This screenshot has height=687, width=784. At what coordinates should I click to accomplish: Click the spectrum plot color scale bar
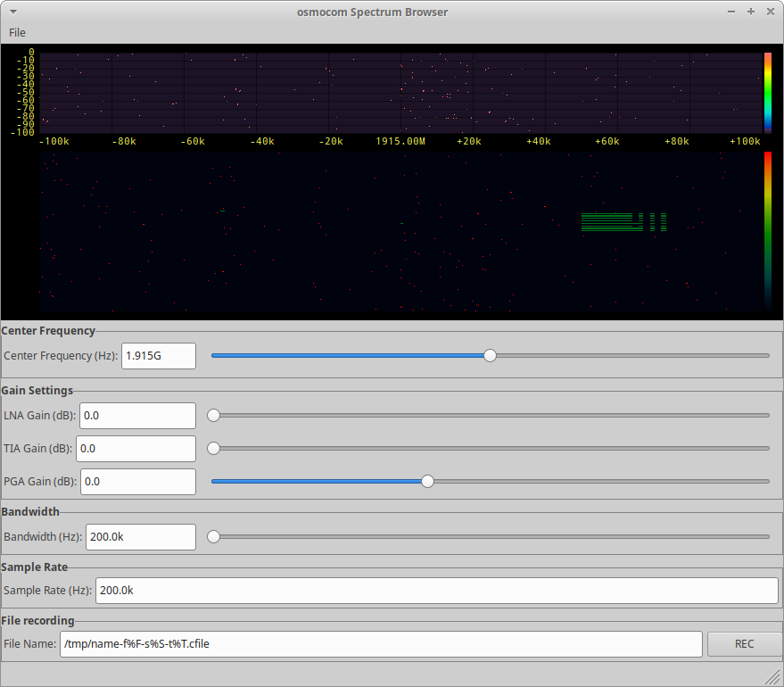pyautogui.click(x=768, y=93)
